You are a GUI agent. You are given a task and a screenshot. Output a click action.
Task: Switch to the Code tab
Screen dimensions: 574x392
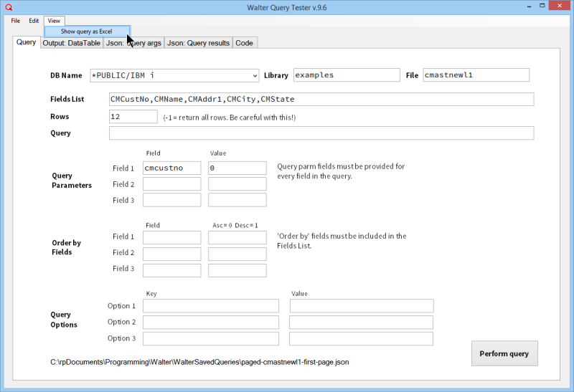(244, 43)
